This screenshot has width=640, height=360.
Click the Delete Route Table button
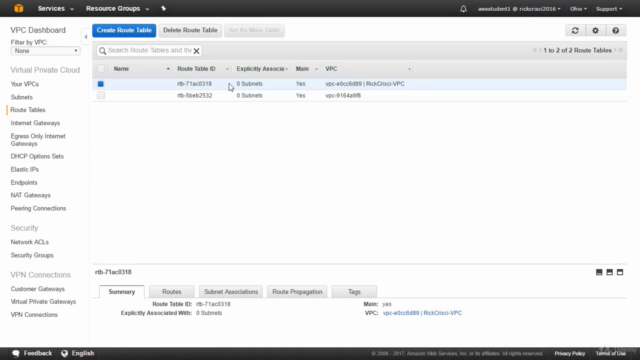point(190,30)
